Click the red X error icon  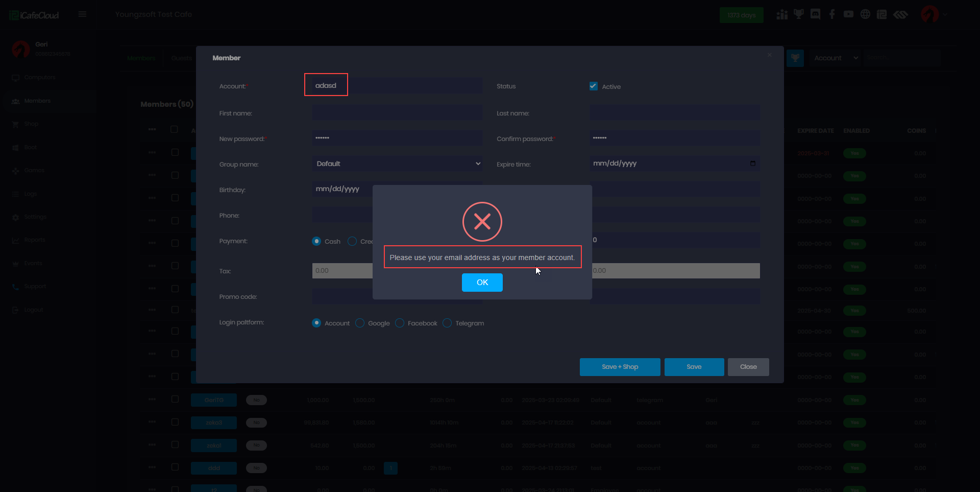tap(482, 222)
